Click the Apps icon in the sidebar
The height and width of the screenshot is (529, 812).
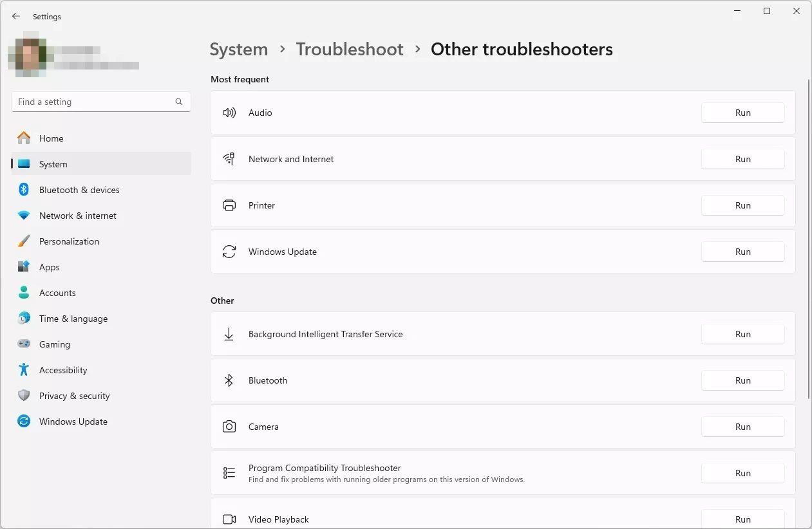click(x=24, y=266)
